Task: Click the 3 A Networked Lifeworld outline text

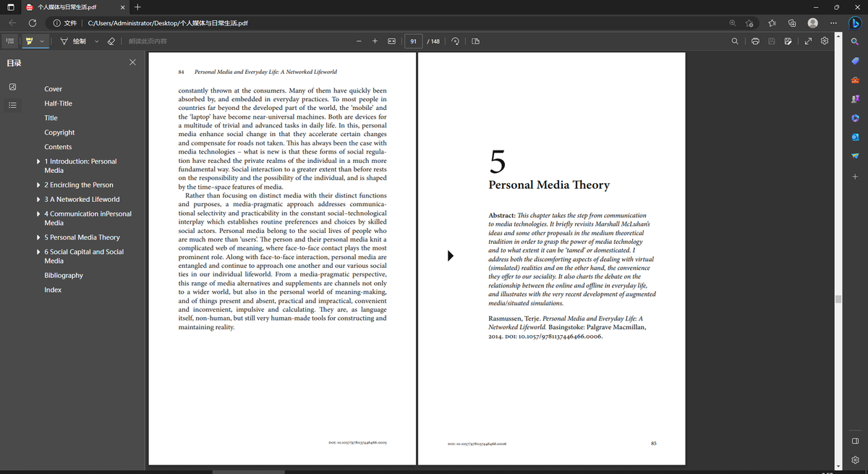Action: [x=82, y=199]
